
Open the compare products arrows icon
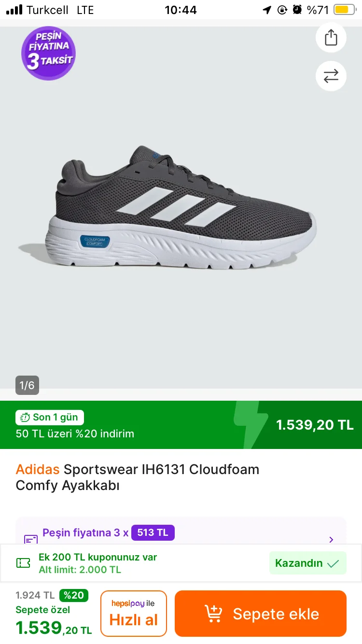(331, 76)
